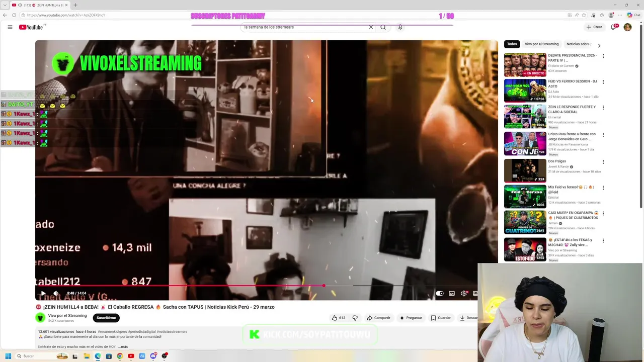Click the page vertical scrollbar

click(x=641, y=116)
